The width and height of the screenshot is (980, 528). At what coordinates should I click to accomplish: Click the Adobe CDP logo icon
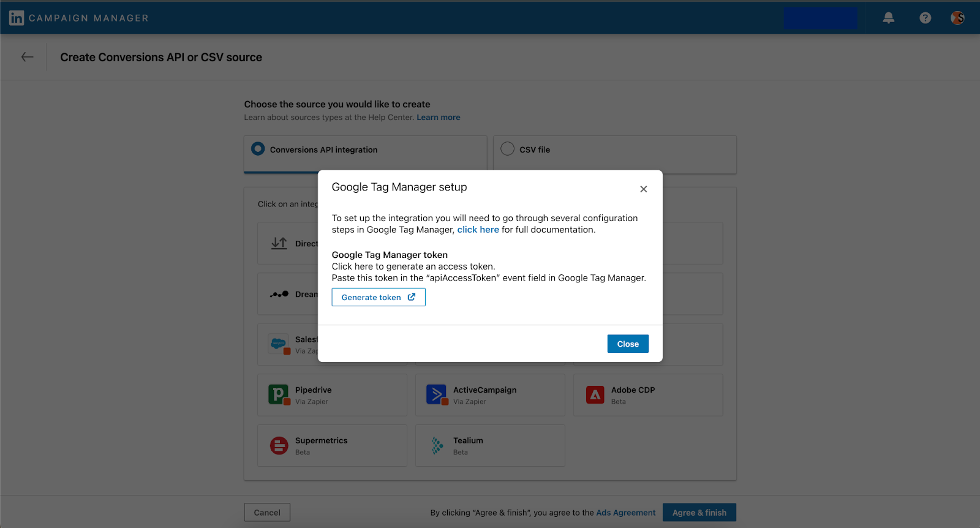(x=595, y=394)
